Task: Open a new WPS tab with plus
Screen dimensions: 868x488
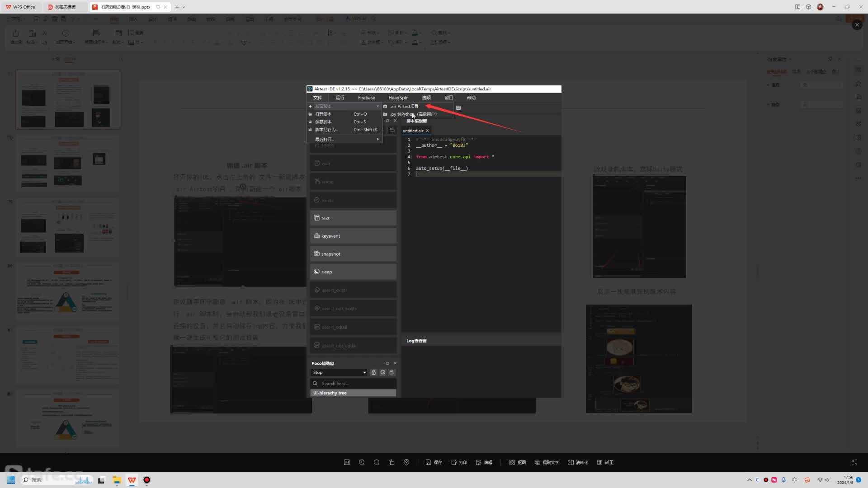Action: [177, 7]
